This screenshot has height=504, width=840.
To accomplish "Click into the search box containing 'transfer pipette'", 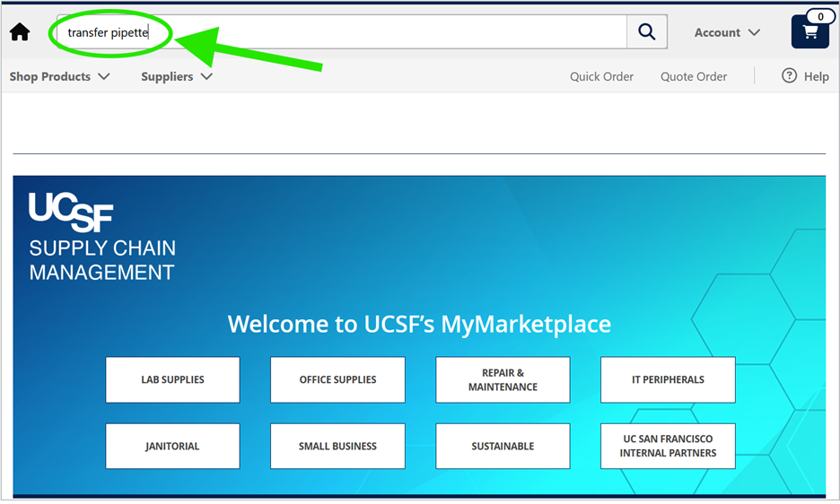I will point(342,32).
